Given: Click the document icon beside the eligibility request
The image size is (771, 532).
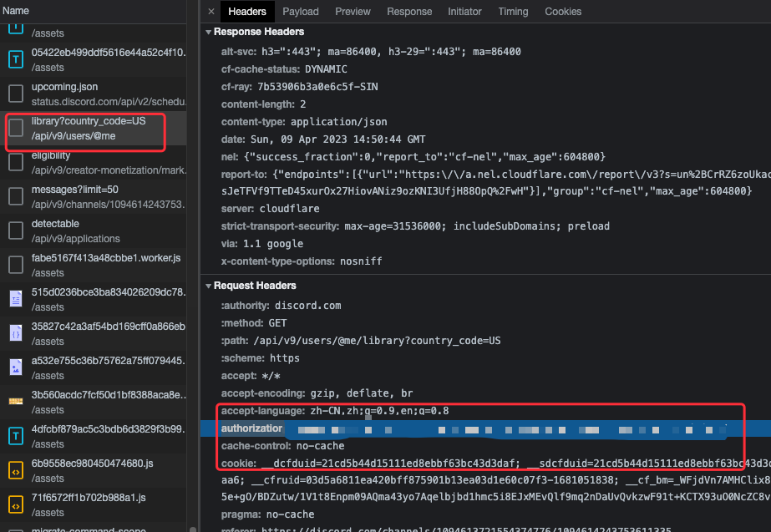Looking at the screenshot, I should coord(14,162).
